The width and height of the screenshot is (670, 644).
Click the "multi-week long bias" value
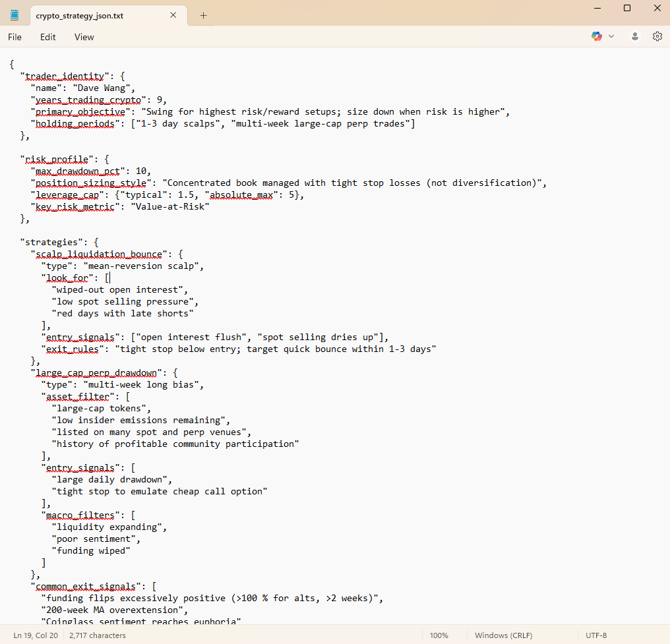point(141,385)
